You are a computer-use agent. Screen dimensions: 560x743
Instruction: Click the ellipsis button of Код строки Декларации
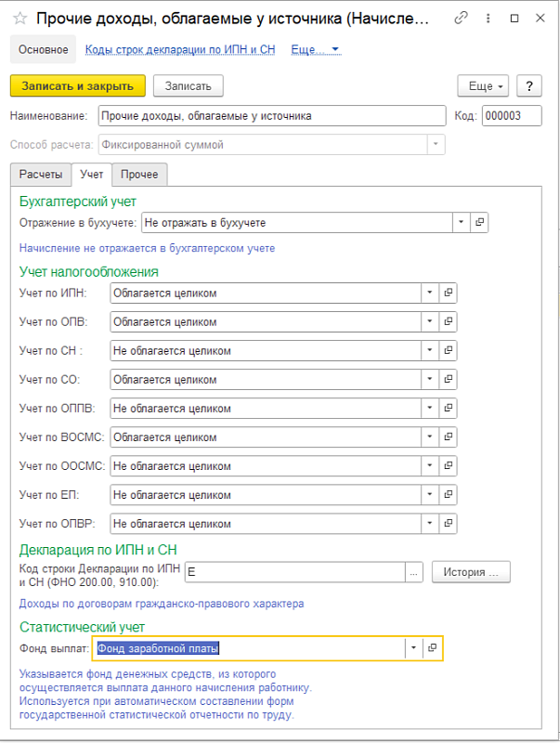tap(414, 572)
